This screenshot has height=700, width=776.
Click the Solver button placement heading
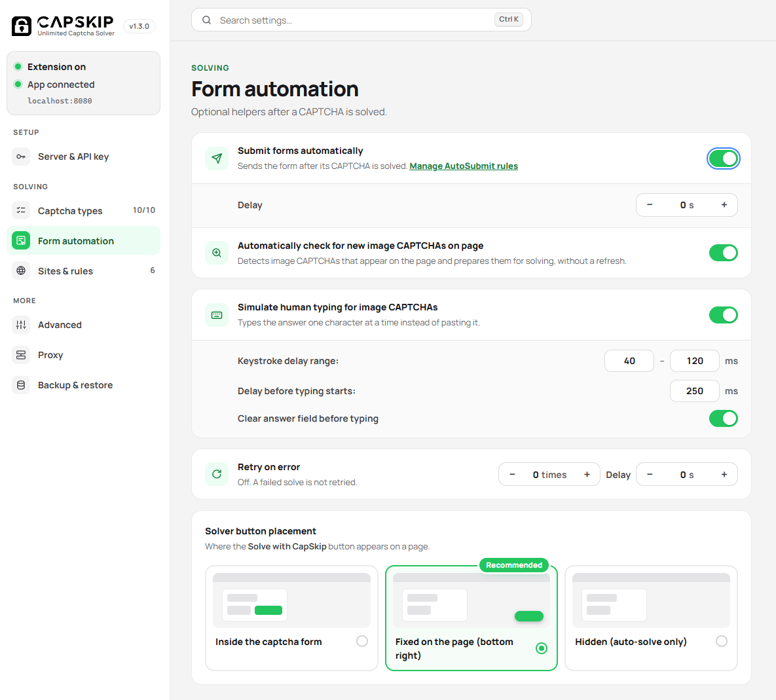point(261,531)
